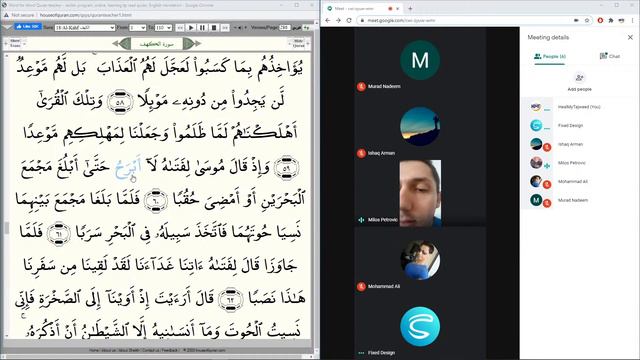The height and width of the screenshot is (360, 640).
Task: Toggle the Show Trans panel button
Action: [15, 43]
